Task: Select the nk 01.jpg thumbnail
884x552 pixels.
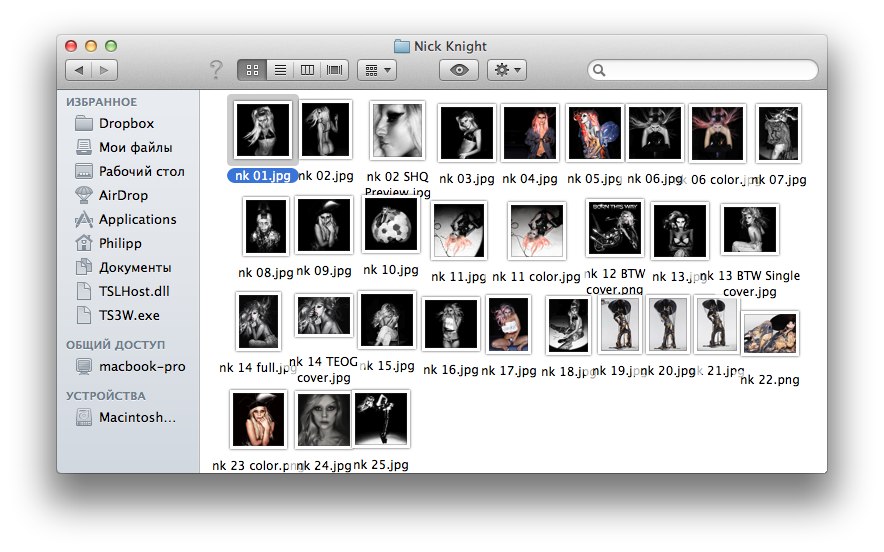Action: click(263, 130)
